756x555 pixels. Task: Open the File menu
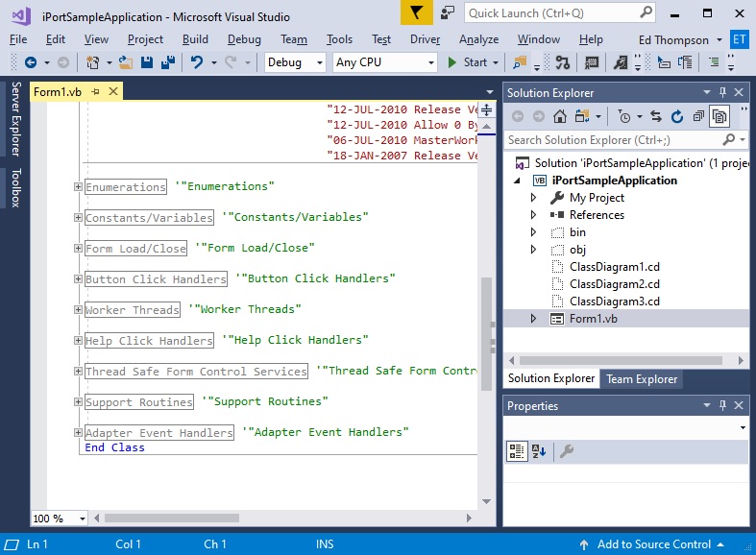pos(18,39)
